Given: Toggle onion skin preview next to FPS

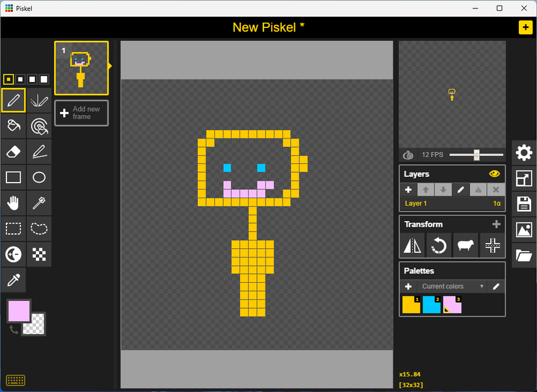Looking at the screenshot, I should coord(408,155).
